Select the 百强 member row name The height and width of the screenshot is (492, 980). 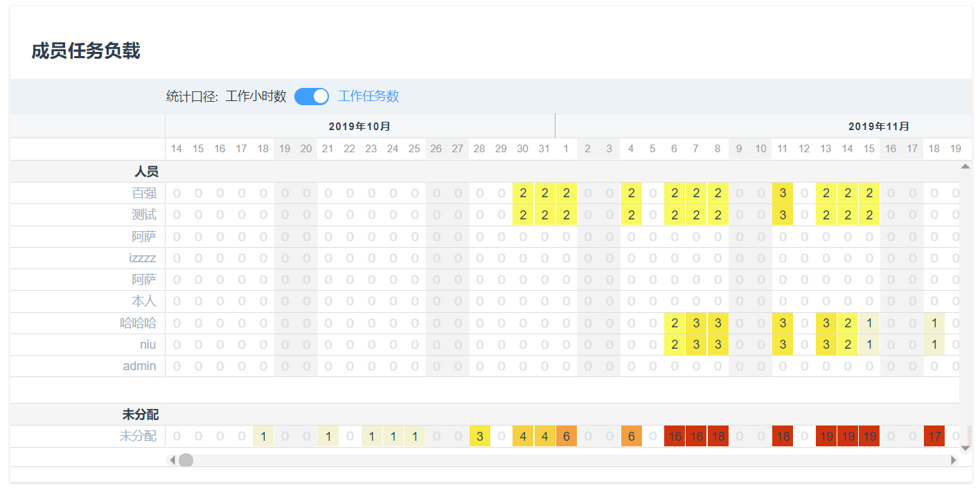pyautogui.click(x=144, y=194)
